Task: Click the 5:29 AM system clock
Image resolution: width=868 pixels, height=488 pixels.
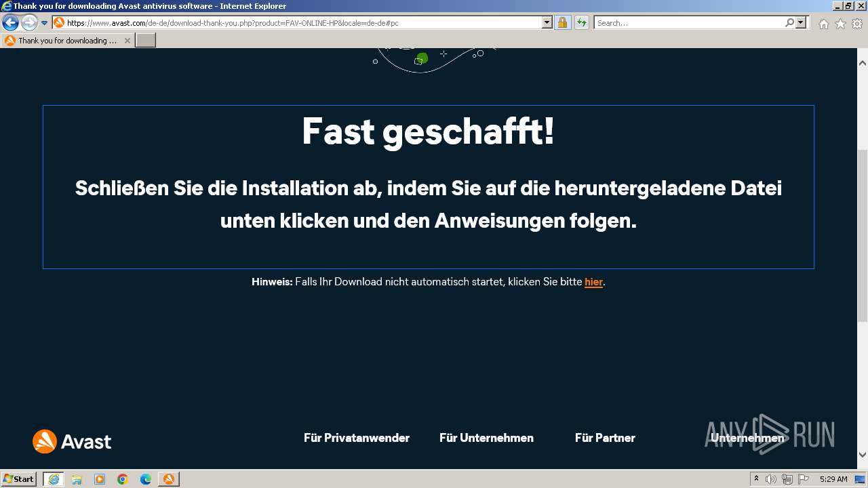Action: pyautogui.click(x=833, y=479)
